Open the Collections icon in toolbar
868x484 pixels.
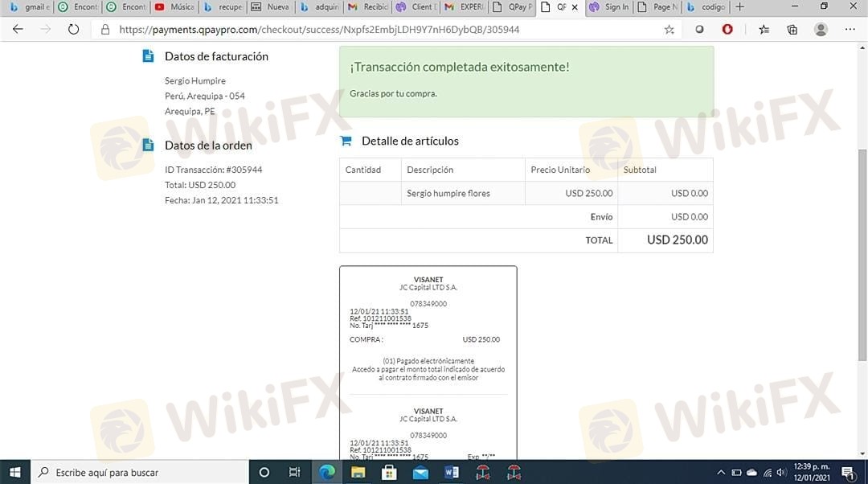point(792,29)
